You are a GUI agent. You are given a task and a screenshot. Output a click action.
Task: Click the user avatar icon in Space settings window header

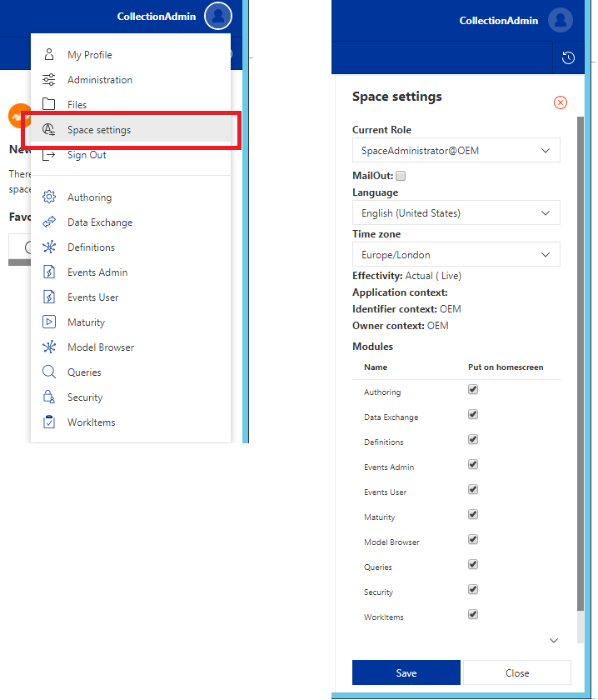pyautogui.click(x=560, y=20)
